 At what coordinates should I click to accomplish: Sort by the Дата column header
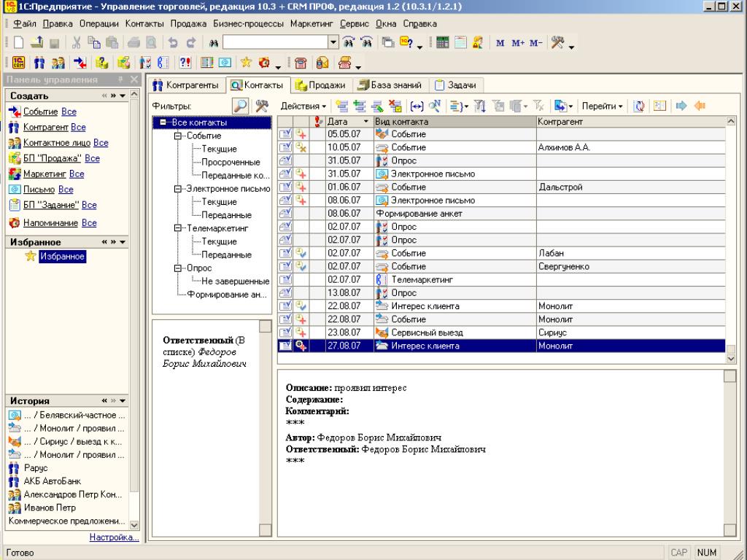349,122
